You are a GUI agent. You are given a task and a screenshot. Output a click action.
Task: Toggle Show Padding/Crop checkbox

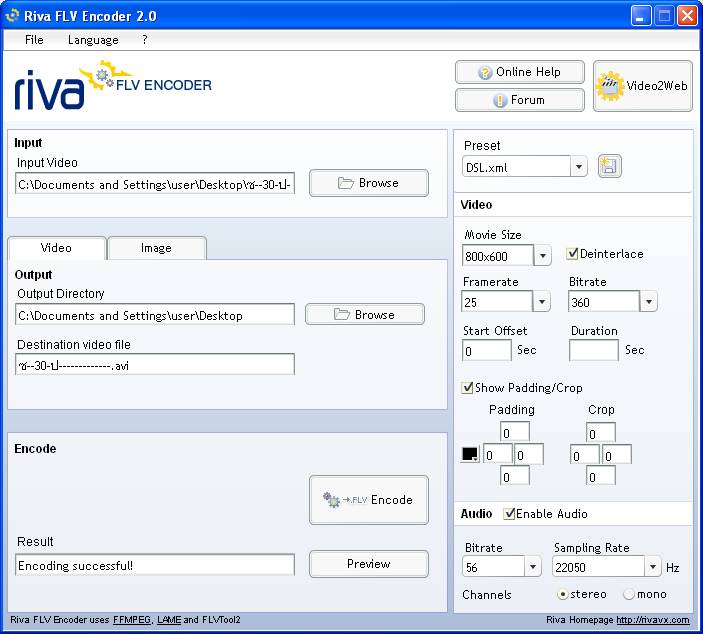(x=467, y=387)
